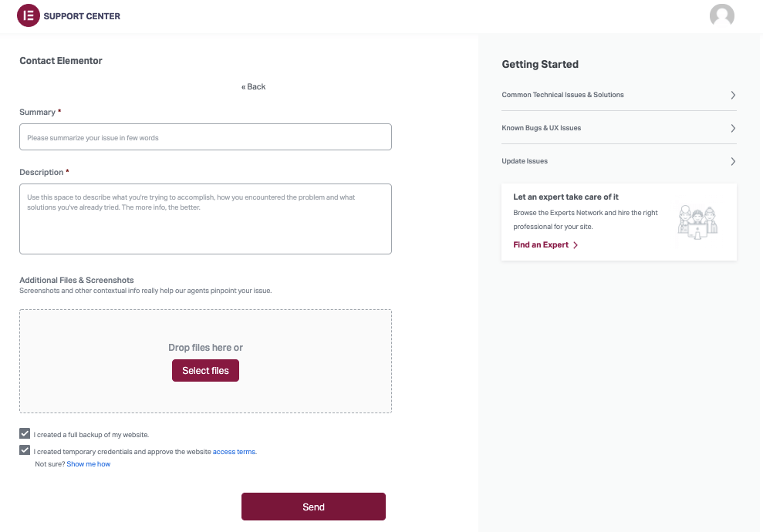Click the Elementor logo icon

coord(28,15)
